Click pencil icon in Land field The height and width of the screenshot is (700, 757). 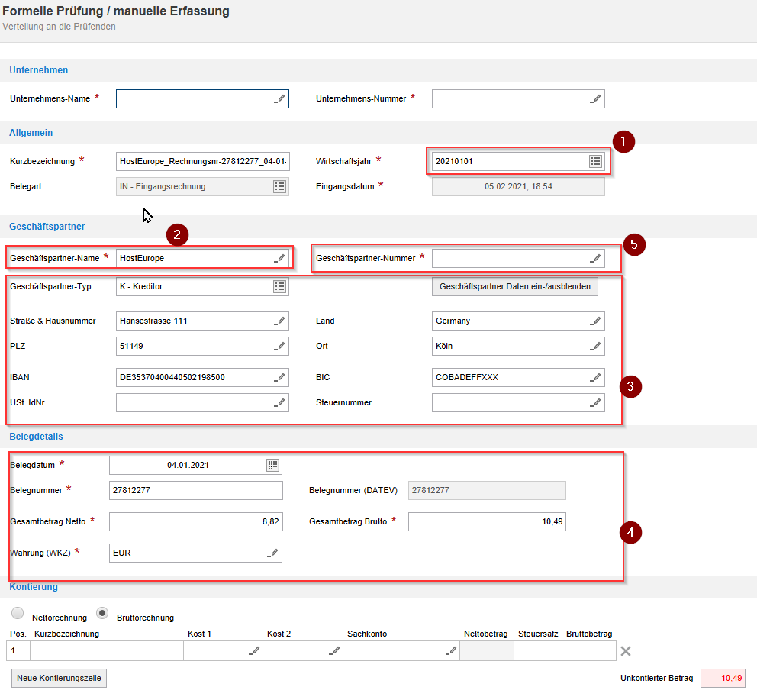tap(594, 321)
